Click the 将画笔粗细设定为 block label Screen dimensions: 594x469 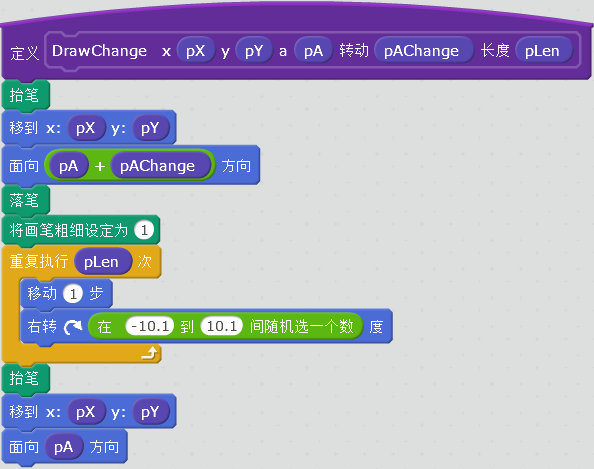click(69, 230)
